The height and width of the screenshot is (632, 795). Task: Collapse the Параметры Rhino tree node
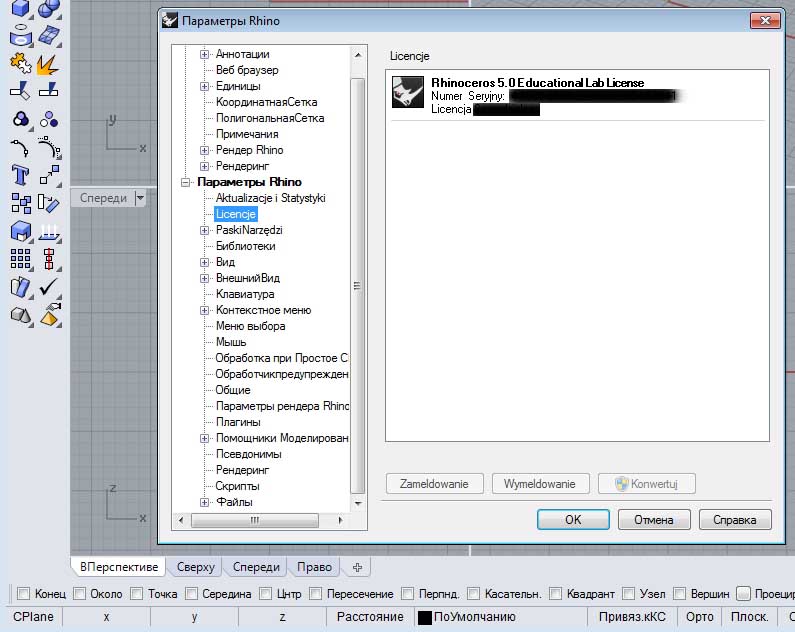(186, 182)
